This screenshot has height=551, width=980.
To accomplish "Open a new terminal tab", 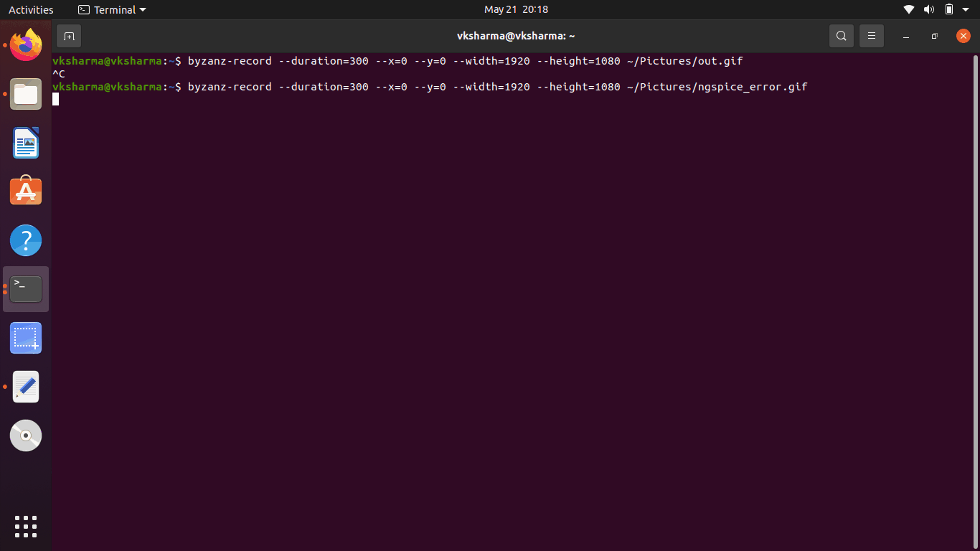I will pyautogui.click(x=68, y=35).
